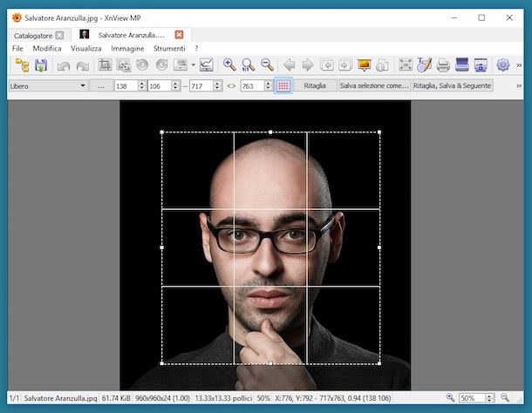Set zoom to 1:1 actual size
The image size is (532, 413).
pos(248,64)
